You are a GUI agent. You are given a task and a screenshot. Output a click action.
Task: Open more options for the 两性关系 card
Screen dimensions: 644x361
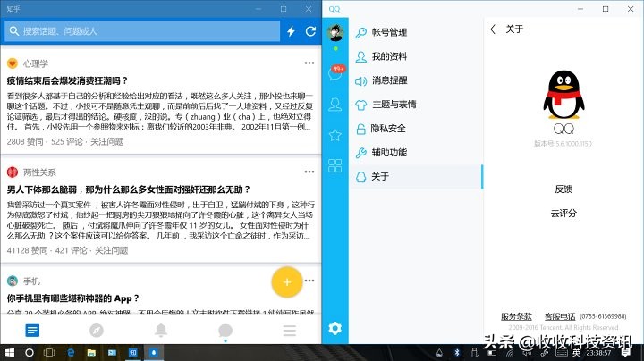(309, 172)
